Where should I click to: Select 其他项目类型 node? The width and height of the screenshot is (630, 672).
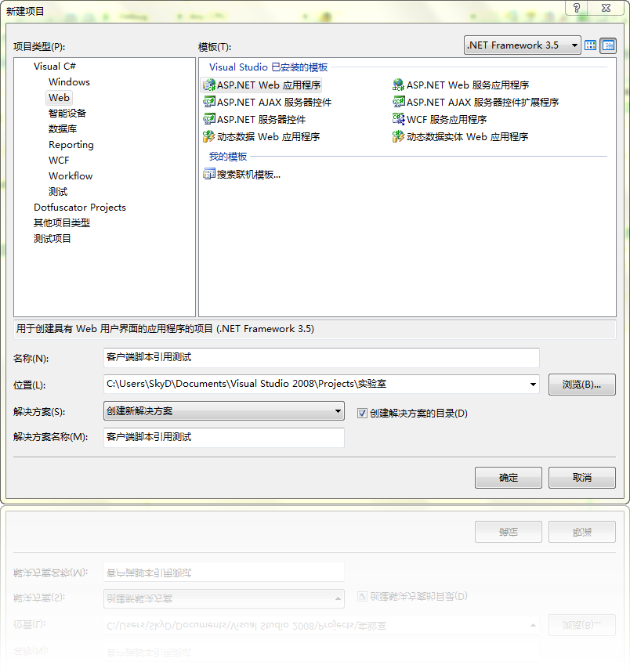coord(62,223)
